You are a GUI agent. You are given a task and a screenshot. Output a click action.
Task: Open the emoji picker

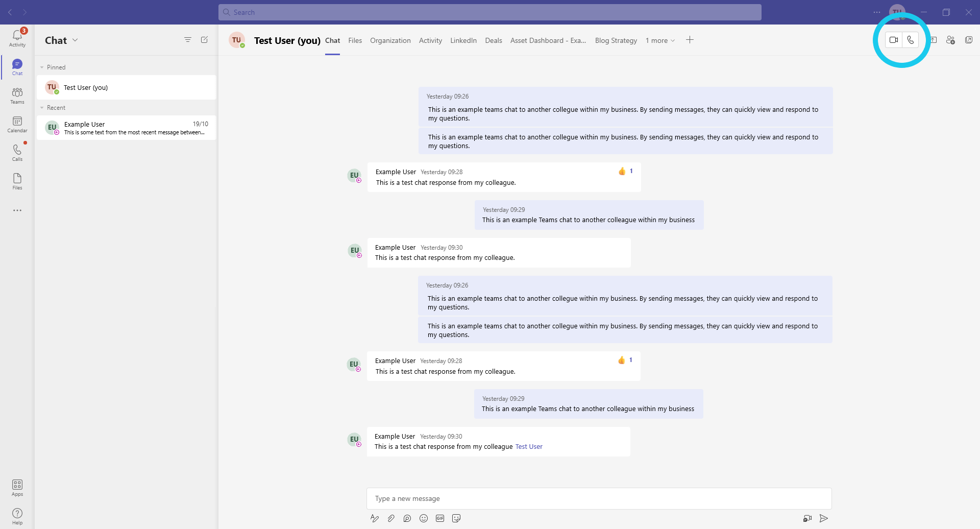coord(424,518)
